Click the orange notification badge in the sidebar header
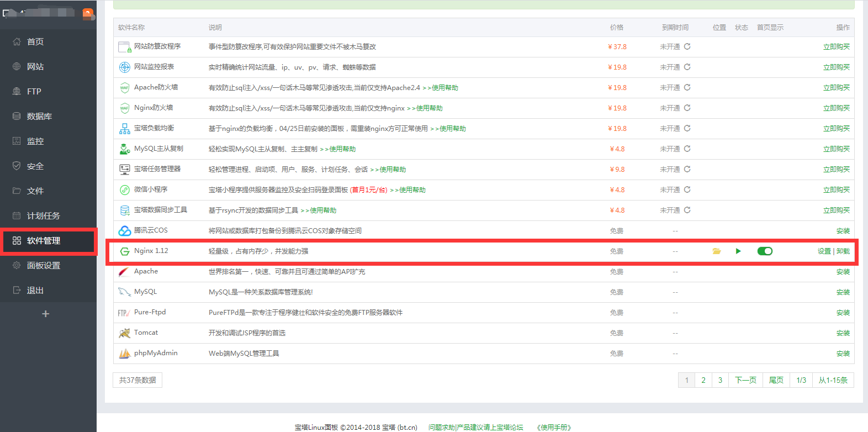Image resolution: width=868 pixels, height=432 pixels. point(88,13)
